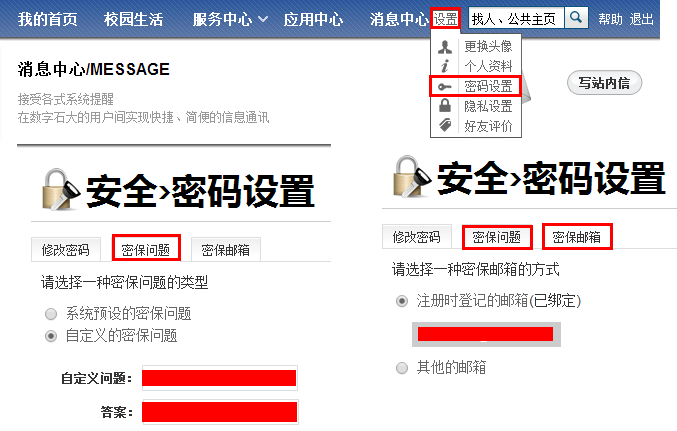Click the bound email field under 注册时登记的邮箱

tap(486, 334)
